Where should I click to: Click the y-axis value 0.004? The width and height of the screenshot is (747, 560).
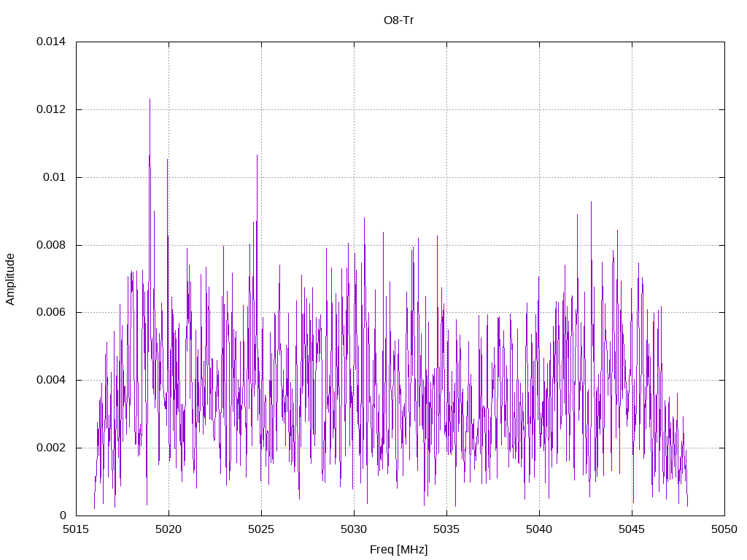(x=51, y=380)
